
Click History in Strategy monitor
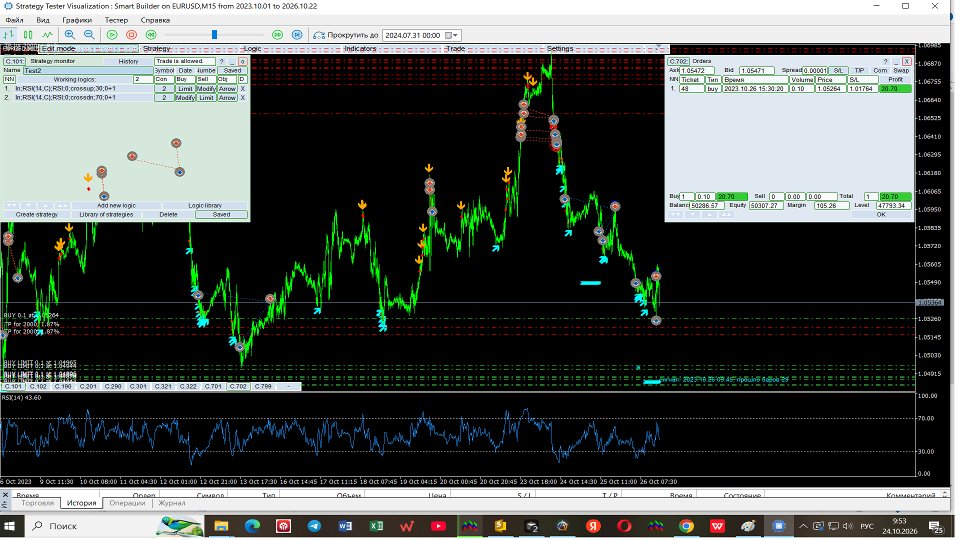128,61
